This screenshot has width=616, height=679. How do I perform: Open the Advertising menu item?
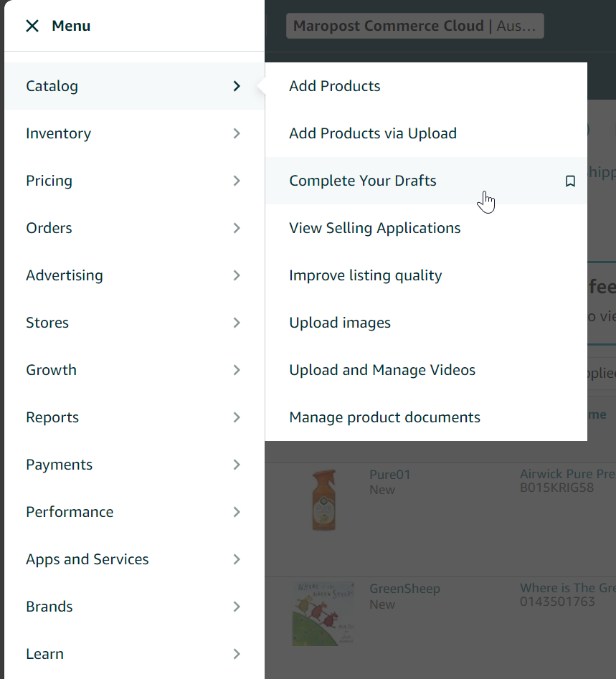(x=134, y=275)
